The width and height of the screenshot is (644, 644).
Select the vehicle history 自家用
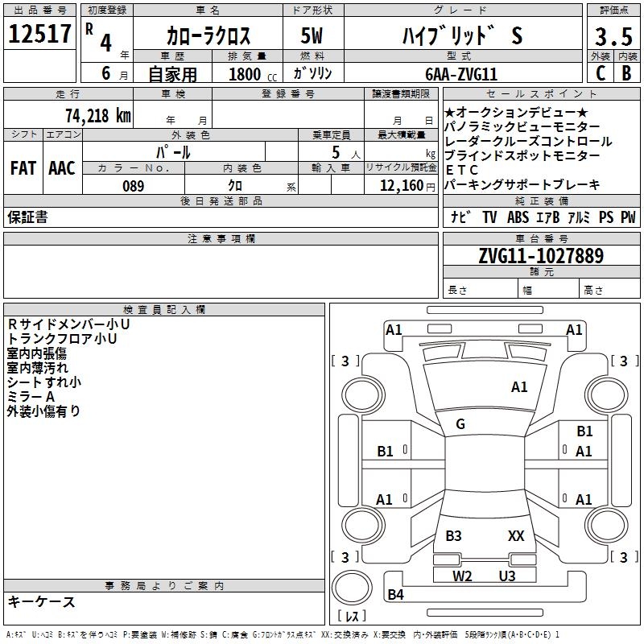click(172, 74)
